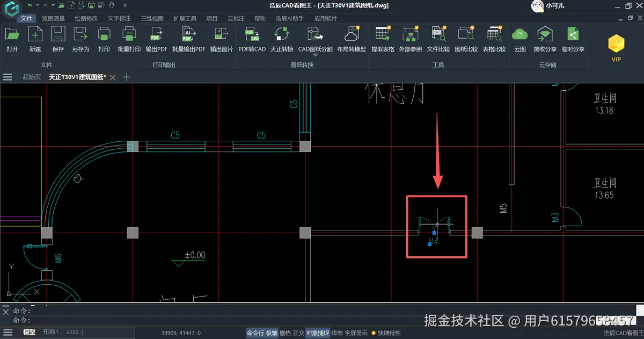Add a new document tab with plus
Screen dimensions: 644x339
[127, 77]
